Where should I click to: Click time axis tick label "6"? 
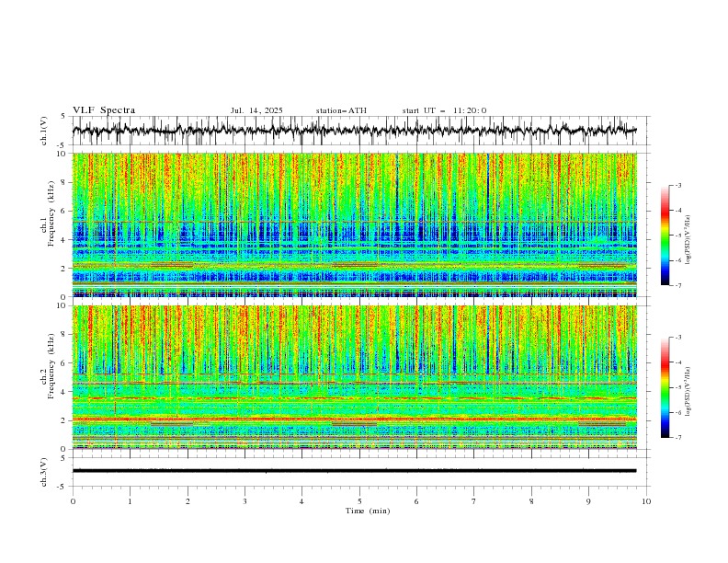(x=416, y=501)
